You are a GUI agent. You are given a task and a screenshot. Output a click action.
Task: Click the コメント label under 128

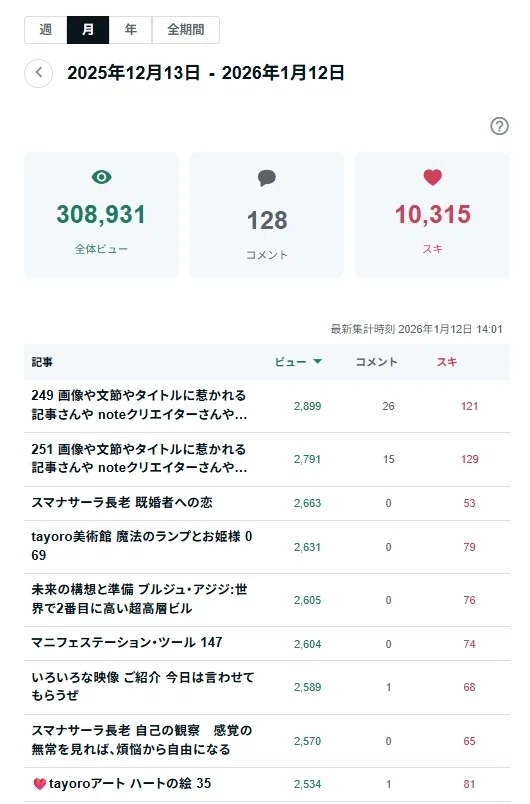click(267, 255)
